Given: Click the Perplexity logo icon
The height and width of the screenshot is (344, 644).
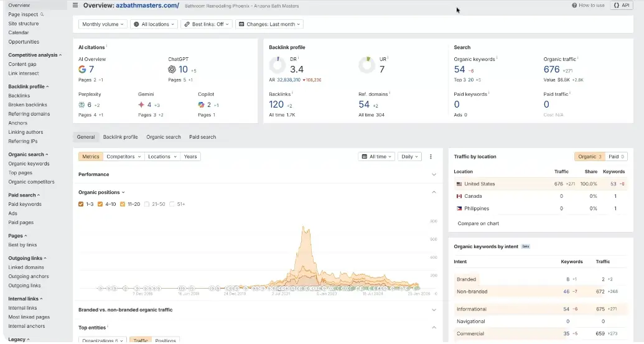Looking at the screenshot, I should click(x=82, y=105).
